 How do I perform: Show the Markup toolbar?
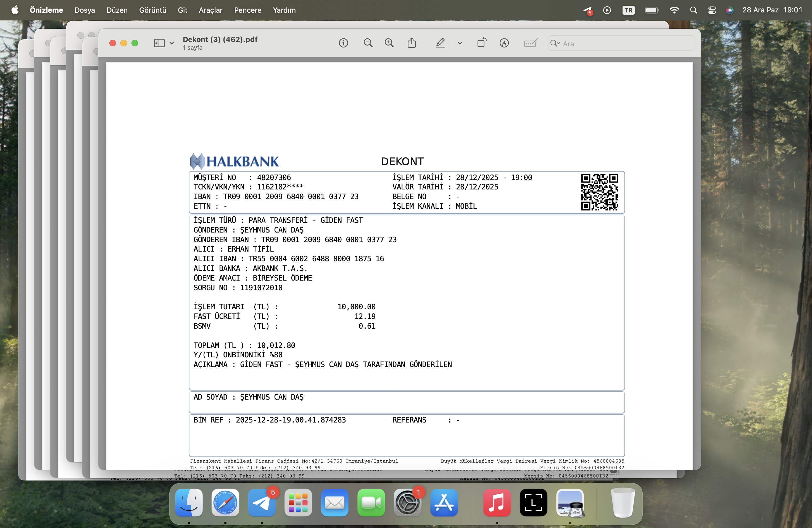pyautogui.click(x=504, y=43)
